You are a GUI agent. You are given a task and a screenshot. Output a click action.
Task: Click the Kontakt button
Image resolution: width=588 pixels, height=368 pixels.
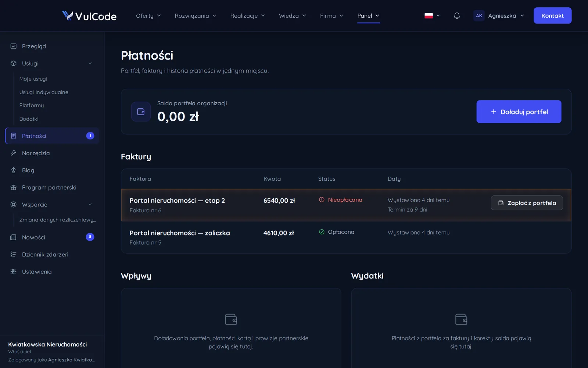click(552, 15)
